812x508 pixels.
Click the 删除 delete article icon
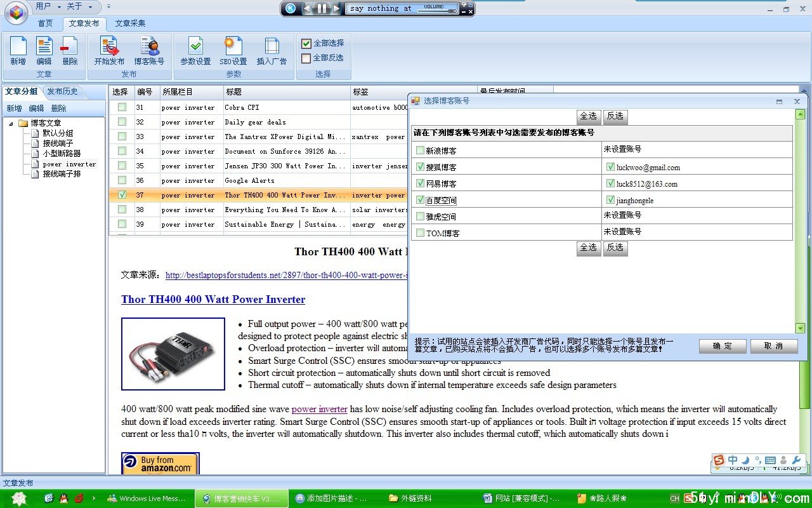[70, 51]
